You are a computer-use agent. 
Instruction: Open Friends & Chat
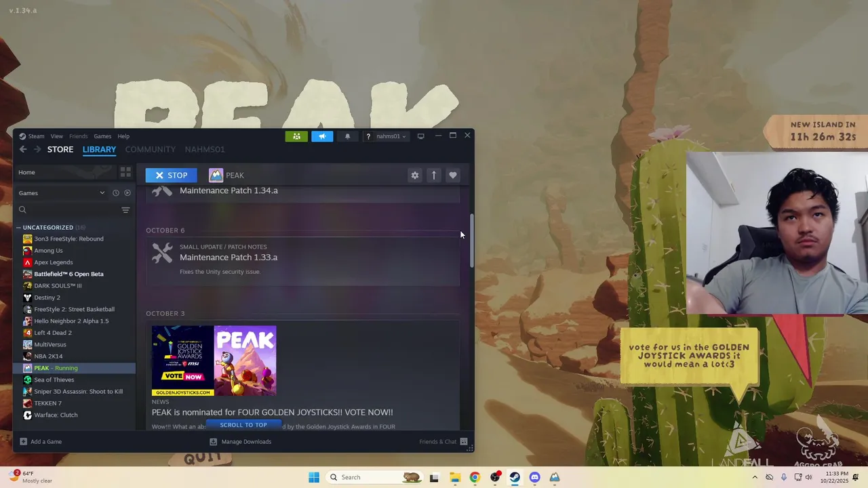tap(443, 442)
